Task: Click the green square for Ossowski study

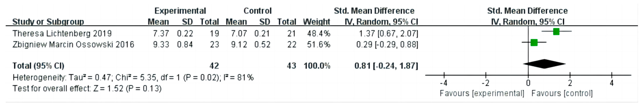Action: [x=534, y=42]
